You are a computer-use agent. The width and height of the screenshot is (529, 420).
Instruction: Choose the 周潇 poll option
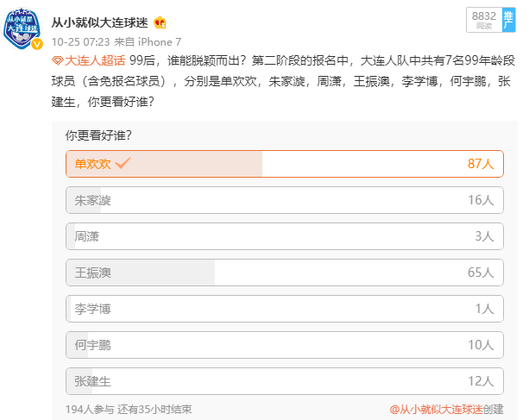click(285, 236)
